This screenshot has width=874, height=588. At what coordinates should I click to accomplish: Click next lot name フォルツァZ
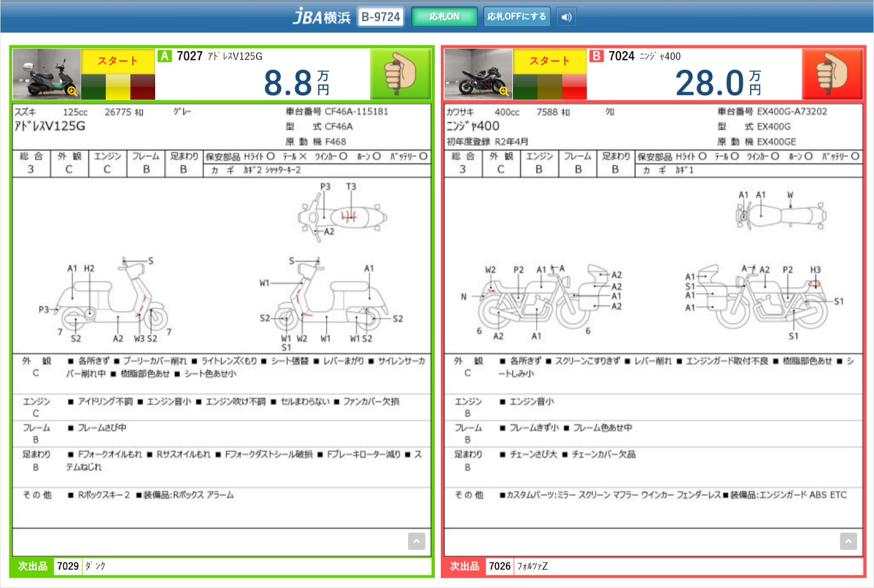click(x=533, y=566)
